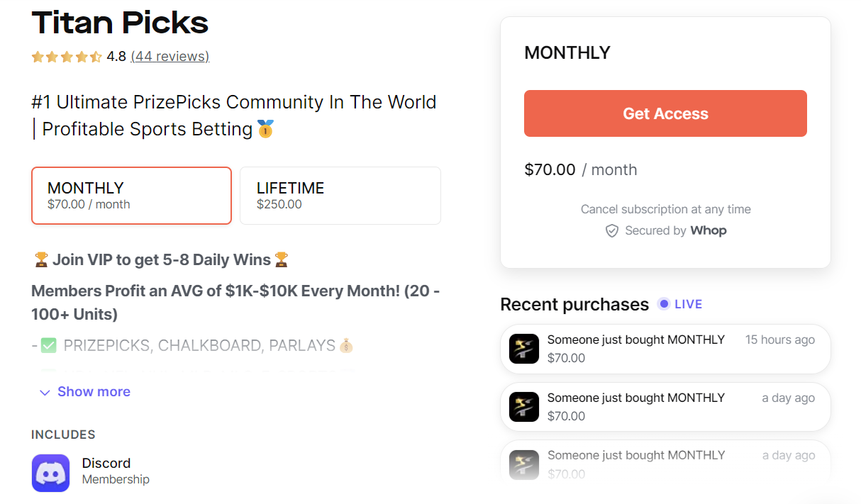Select the LIFETIME pricing option
Screen dimensions: 861x504
tap(340, 196)
